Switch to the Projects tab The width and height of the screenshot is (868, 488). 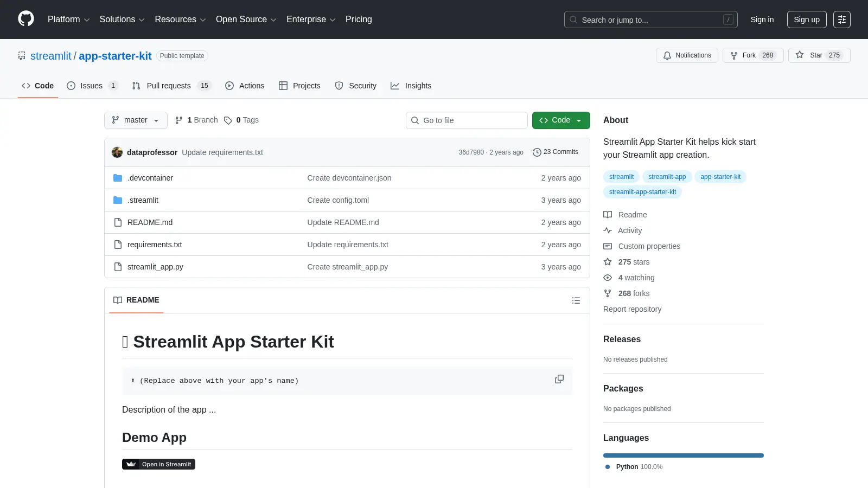coord(299,86)
